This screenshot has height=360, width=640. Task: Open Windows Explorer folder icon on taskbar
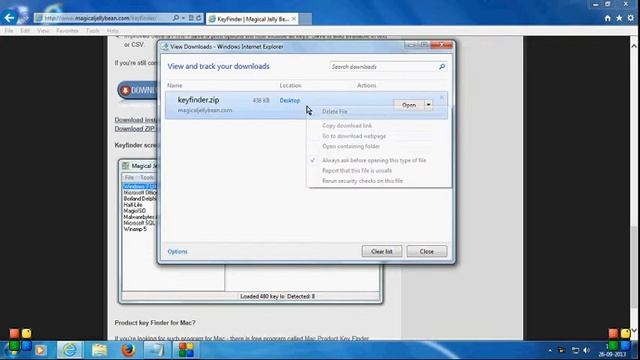(99, 350)
